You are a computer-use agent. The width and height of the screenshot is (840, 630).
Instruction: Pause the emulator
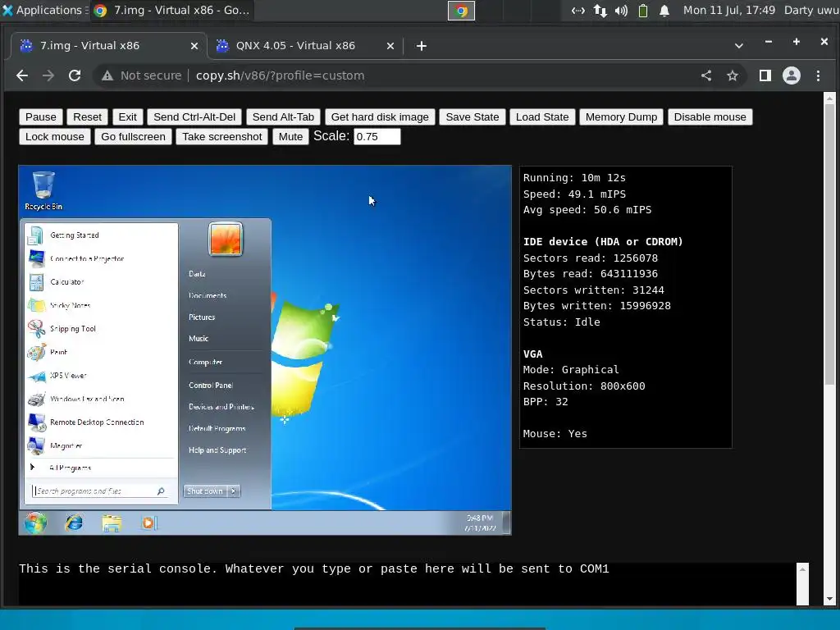coord(41,116)
